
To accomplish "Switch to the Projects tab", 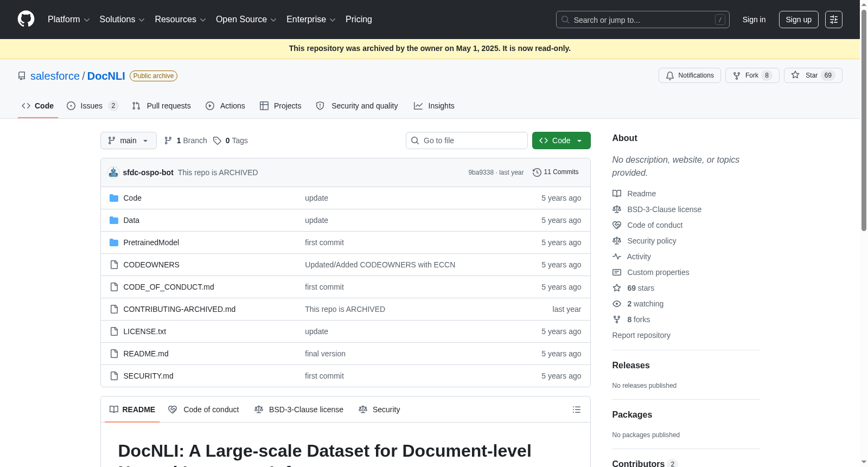I will click(280, 106).
